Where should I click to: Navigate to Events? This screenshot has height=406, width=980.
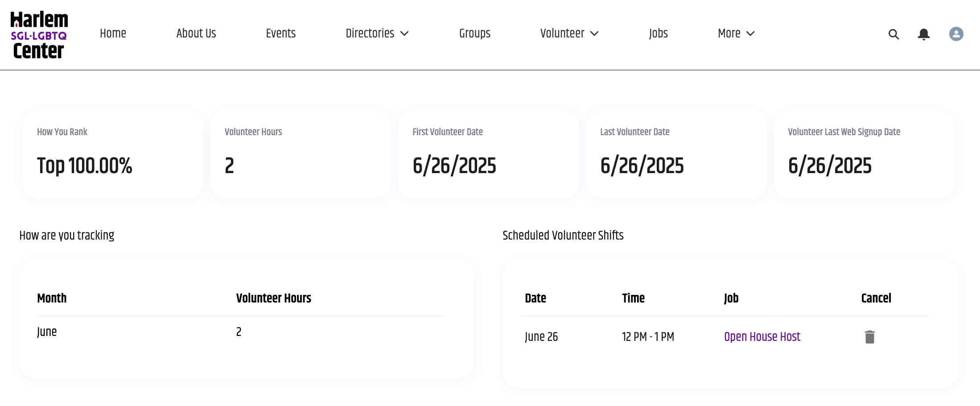point(280,33)
